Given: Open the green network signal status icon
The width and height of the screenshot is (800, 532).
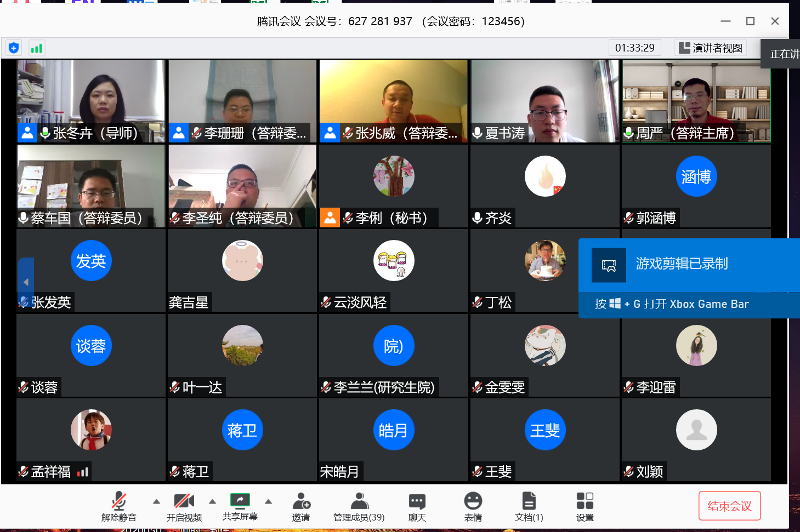Looking at the screenshot, I should pyautogui.click(x=37, y=48).
